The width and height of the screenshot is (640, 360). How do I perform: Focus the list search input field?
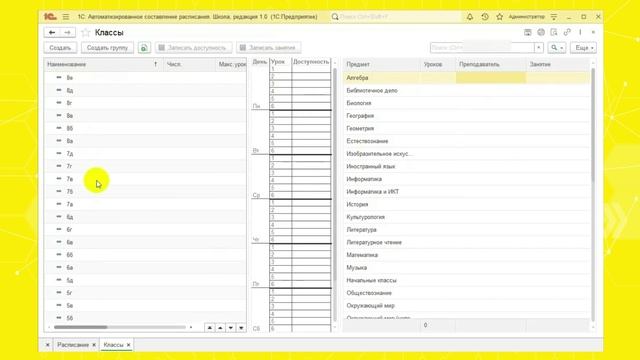point(482,48)
